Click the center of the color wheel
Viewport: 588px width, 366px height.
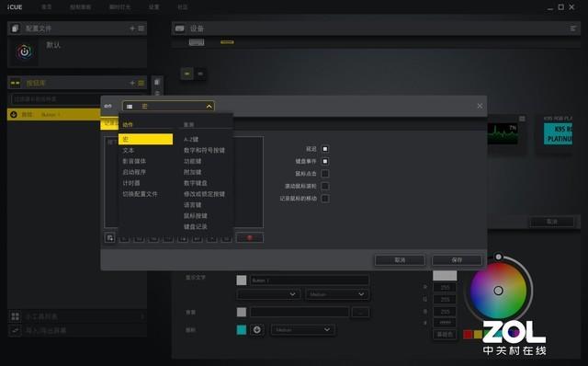[x=498, y=291]
